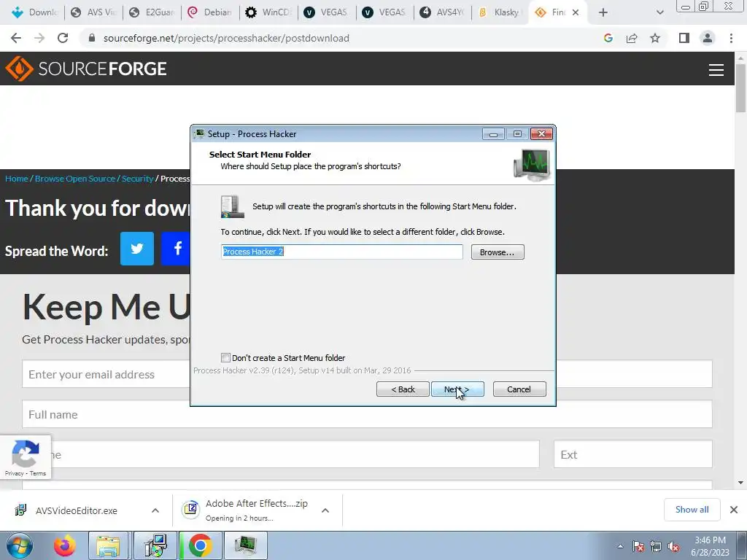
Task: Go forward in Chrome
Action: click(x=39, y=38)
